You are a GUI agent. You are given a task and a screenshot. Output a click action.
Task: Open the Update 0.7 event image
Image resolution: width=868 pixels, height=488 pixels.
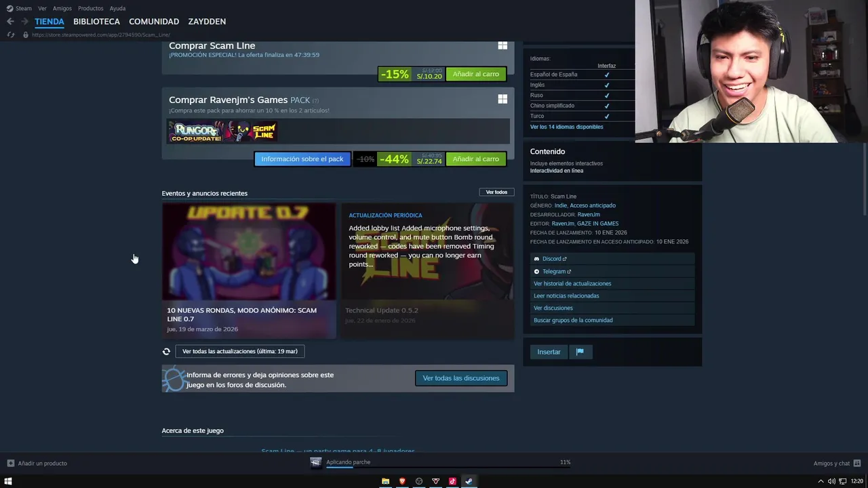coord(249,251)
